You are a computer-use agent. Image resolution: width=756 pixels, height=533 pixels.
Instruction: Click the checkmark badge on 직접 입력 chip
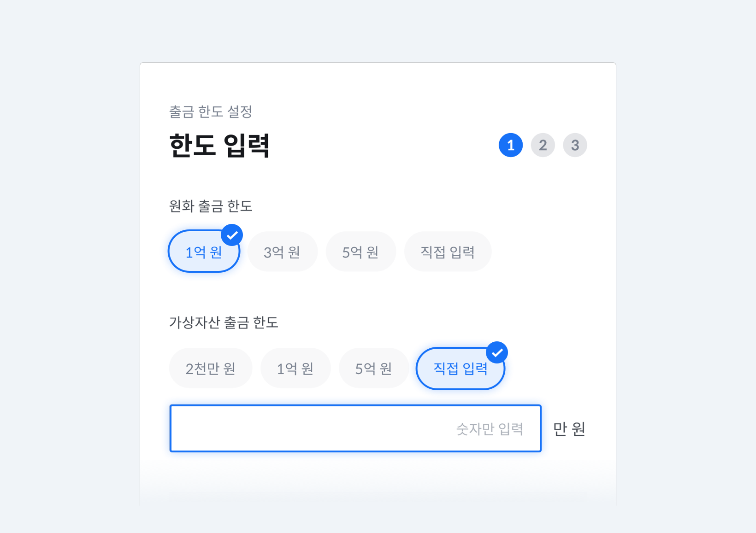pos(497,352)
